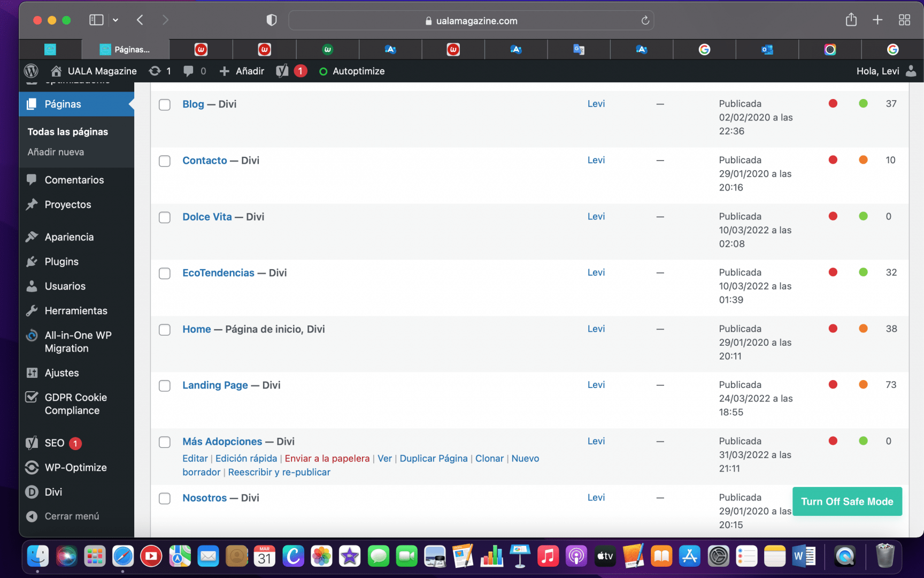Click Añadir nueva in sidebar
Screen dimensions: 924x578
tap(56, 152)
